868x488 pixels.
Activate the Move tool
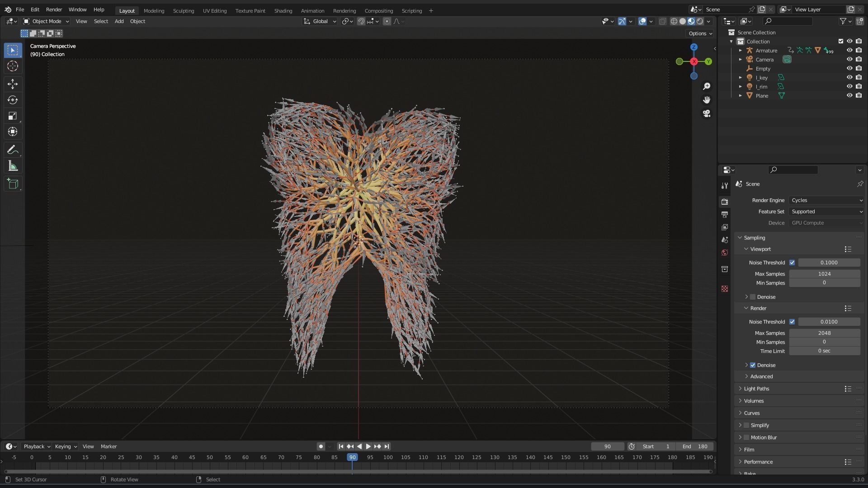[x=13, y=84]
